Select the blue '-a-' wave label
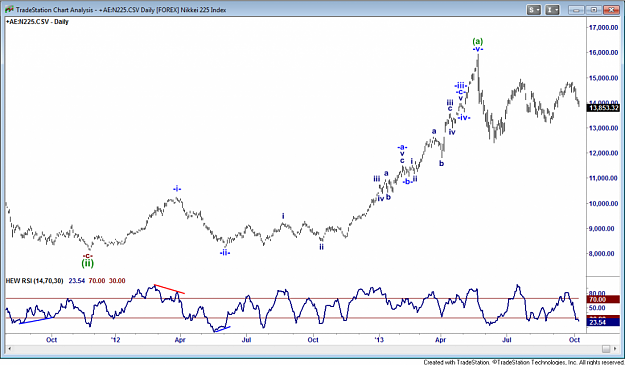This screenshot has width=625, height=365. [x=402, y=147]
